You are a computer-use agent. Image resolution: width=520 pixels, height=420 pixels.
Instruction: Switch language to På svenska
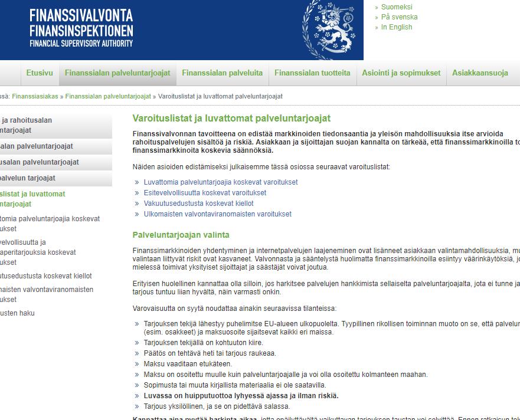399,17
